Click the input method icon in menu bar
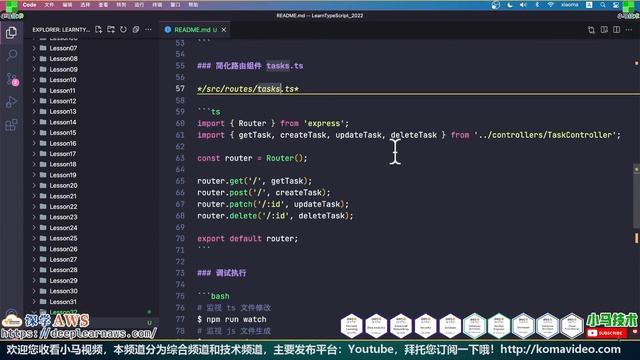640x360 pixels. click(589, 5)
